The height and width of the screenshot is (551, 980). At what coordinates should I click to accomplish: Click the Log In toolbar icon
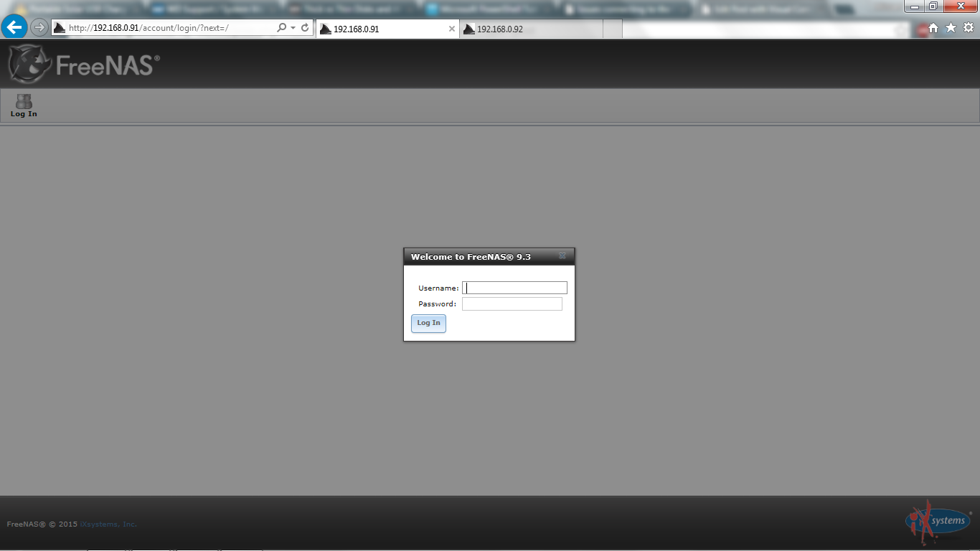point(24,105)
